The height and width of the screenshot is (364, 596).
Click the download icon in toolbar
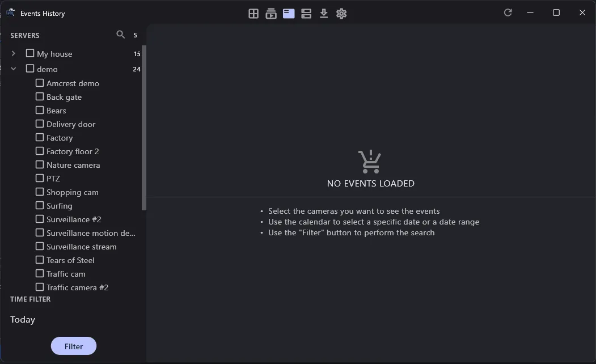click(x=323, y=14)
